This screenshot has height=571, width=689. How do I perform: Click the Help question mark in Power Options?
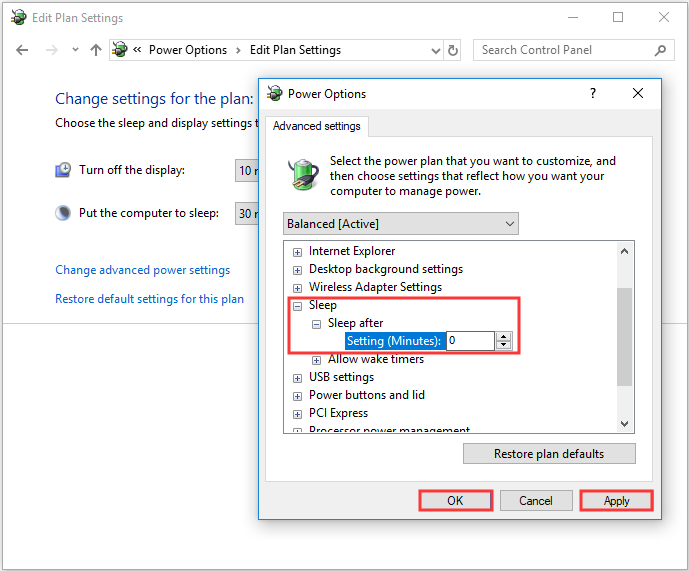point(592,93)
